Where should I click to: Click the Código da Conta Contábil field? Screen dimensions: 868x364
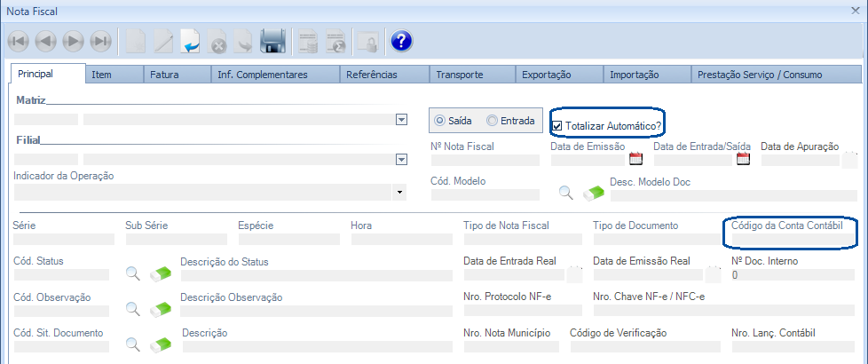click(793, 240)
